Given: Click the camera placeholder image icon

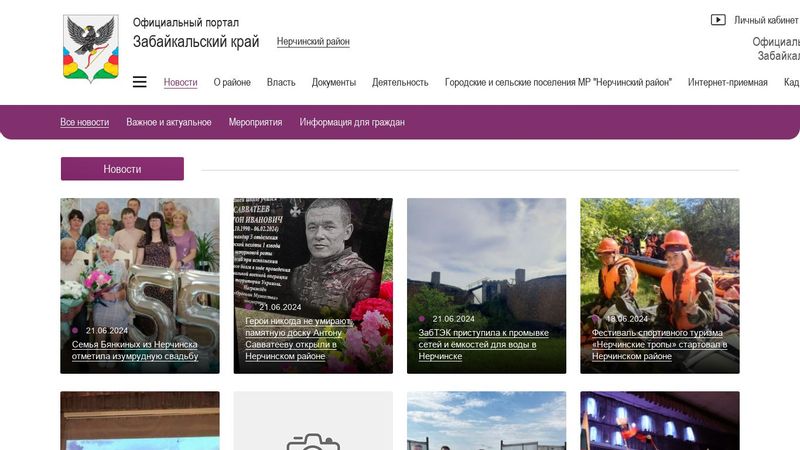Looking at the screenshot, I should (x=313, y=441).
